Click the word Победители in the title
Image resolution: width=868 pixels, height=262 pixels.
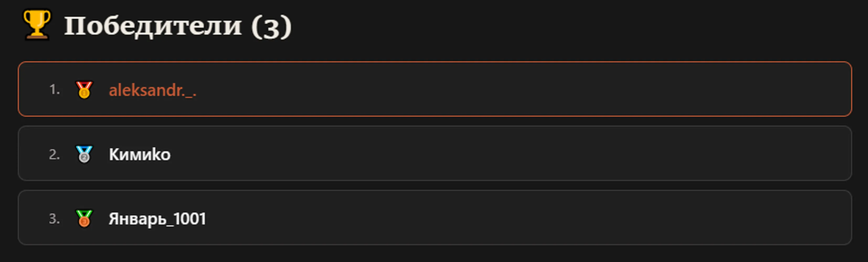[153, 26]
